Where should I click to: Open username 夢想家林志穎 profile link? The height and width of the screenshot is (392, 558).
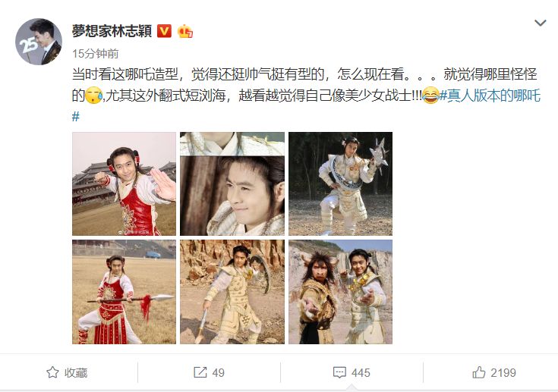pyautogui.click(x=112, y=31)
